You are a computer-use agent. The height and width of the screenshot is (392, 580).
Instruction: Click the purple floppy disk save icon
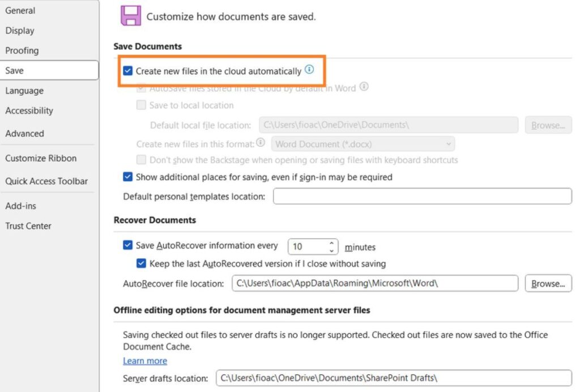(x=131, y=16)
